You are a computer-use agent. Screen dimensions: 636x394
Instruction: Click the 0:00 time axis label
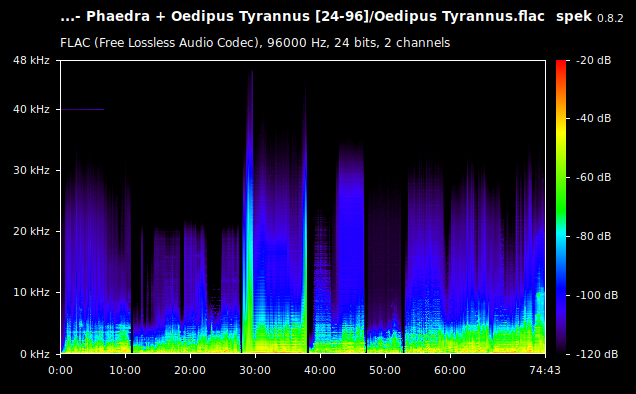pyautogui.click(x=60, y=370)
